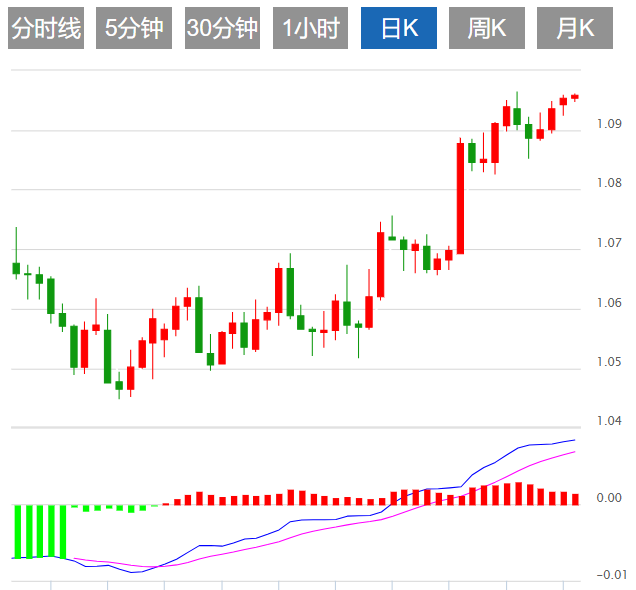Click the last red MACD histogram bar
Image resolution: width=636 pixels, height=590 pixels.
pyautogui.click(x=575, y=499)
